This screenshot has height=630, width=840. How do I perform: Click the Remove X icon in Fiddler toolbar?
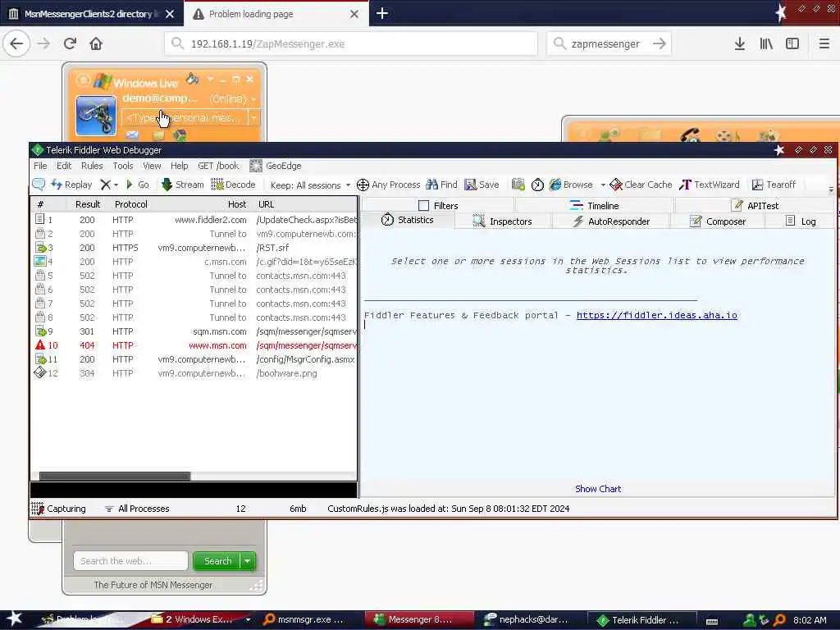[x=106, y=185]
